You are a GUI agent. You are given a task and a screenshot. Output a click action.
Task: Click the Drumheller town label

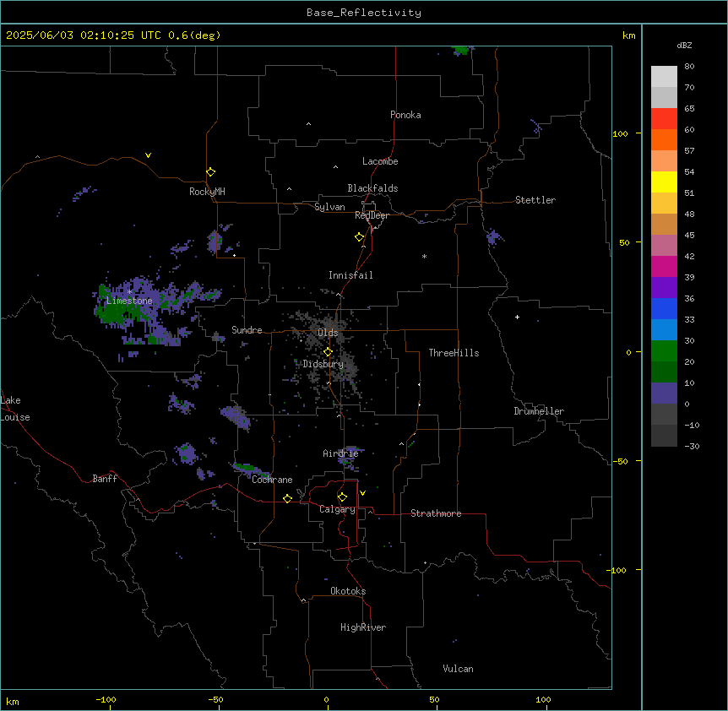539,411
